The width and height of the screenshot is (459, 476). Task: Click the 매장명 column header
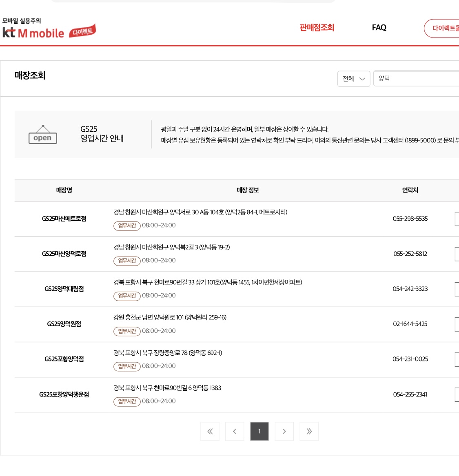(64, 190)
